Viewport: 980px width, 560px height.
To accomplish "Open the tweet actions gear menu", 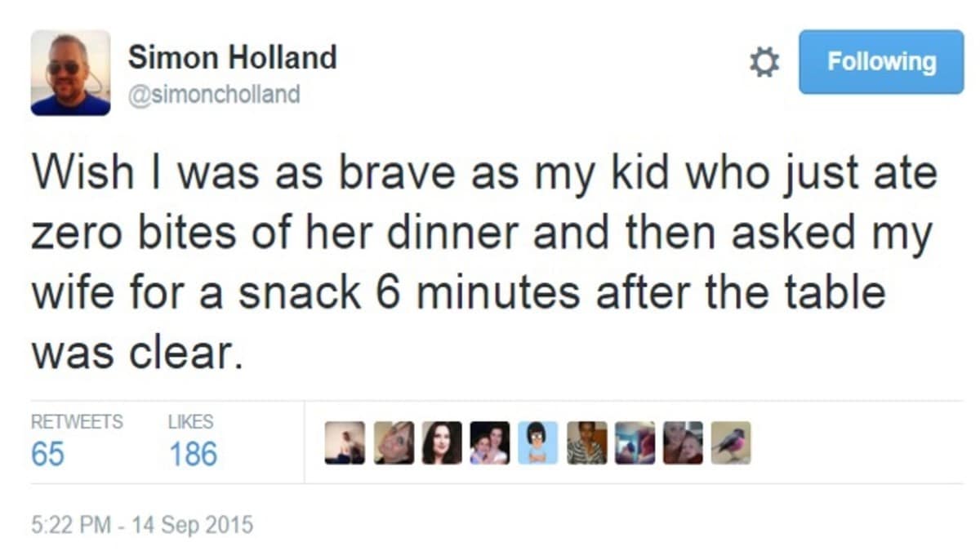I will coord(763,61).
